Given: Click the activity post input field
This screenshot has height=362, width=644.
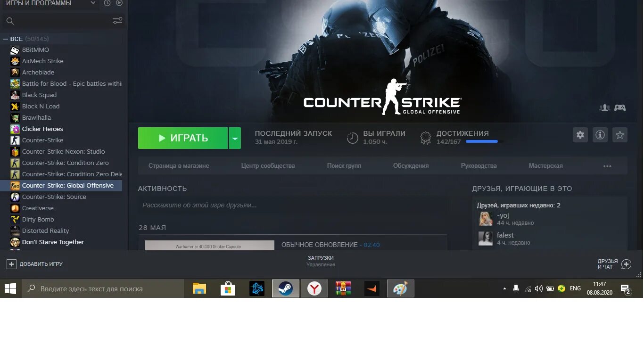Looking at the screenshot, I should (x=292, y=205).
